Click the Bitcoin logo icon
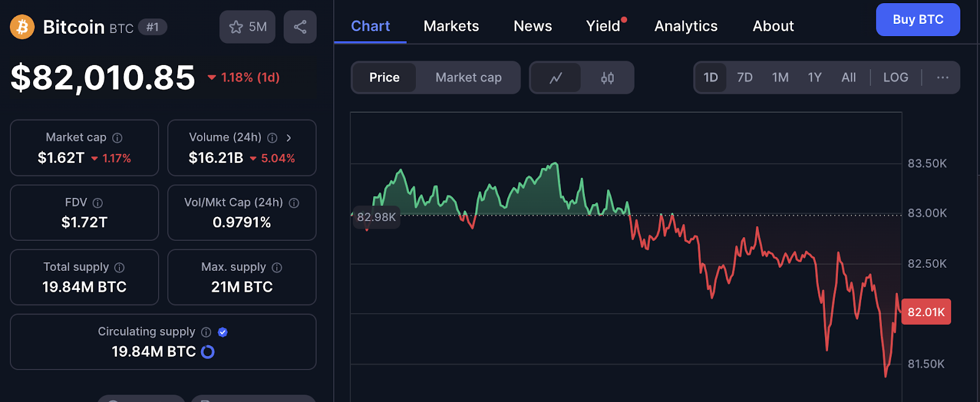Screen dimensions: 980x402 click(x=22, y=27)
